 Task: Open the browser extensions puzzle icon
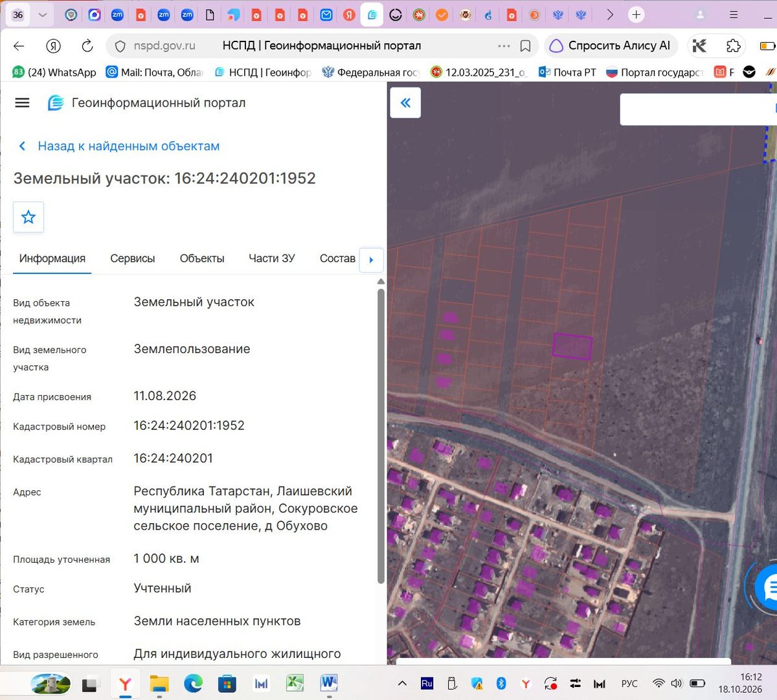click(x=733, y=45)
